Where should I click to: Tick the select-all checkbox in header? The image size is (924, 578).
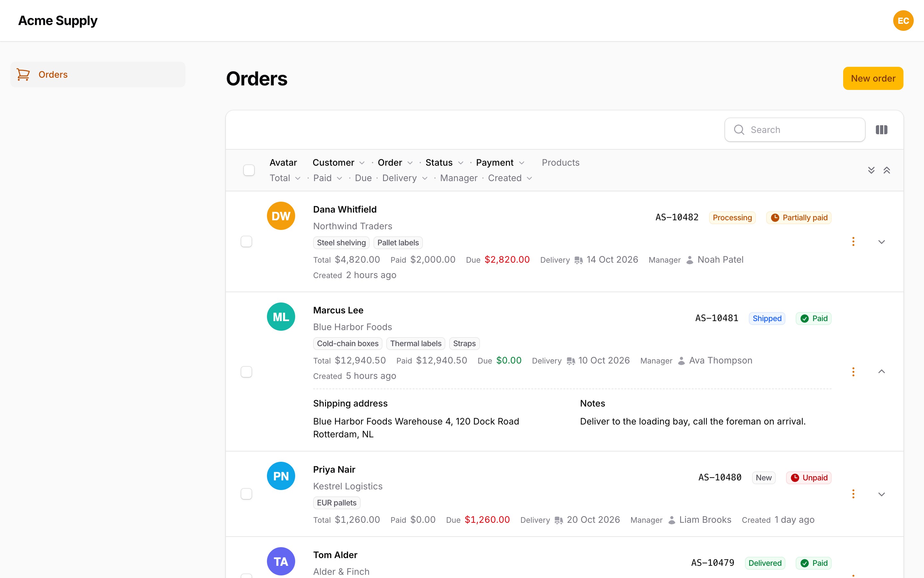click(249, 170)
